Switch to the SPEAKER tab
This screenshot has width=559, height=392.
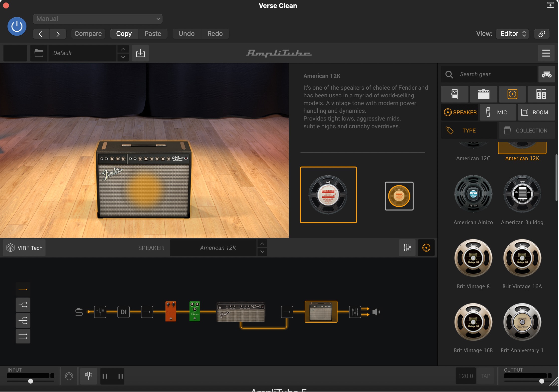click(x=460, y=112)
